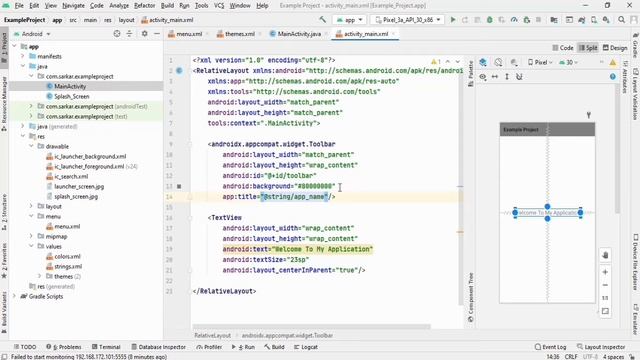Collapse all icon in the Project panel
Viewport: 640px width, 360px height.
tap(129, 34)
